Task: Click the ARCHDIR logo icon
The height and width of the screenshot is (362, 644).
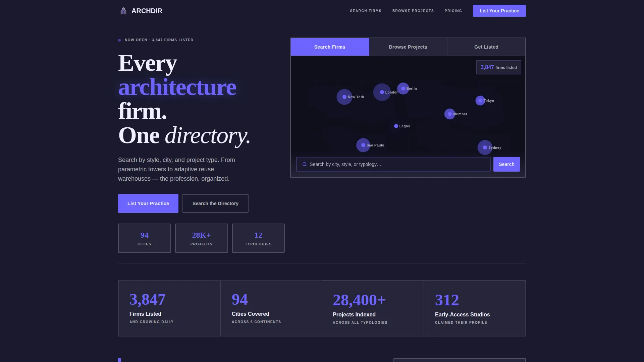Action: 123,11
